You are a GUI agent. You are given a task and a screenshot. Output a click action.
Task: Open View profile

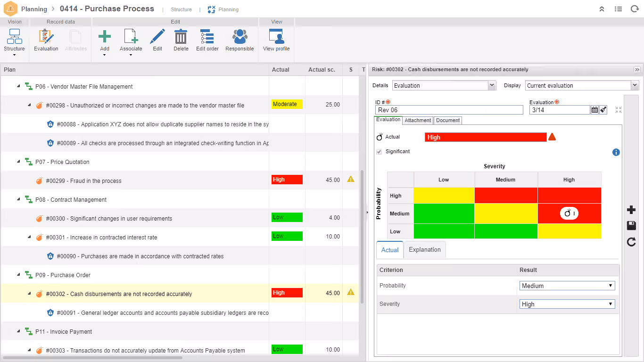276,40
